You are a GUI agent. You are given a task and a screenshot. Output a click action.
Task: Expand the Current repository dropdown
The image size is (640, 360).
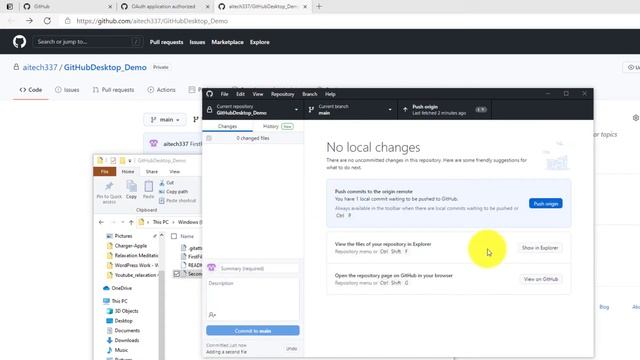253,109
